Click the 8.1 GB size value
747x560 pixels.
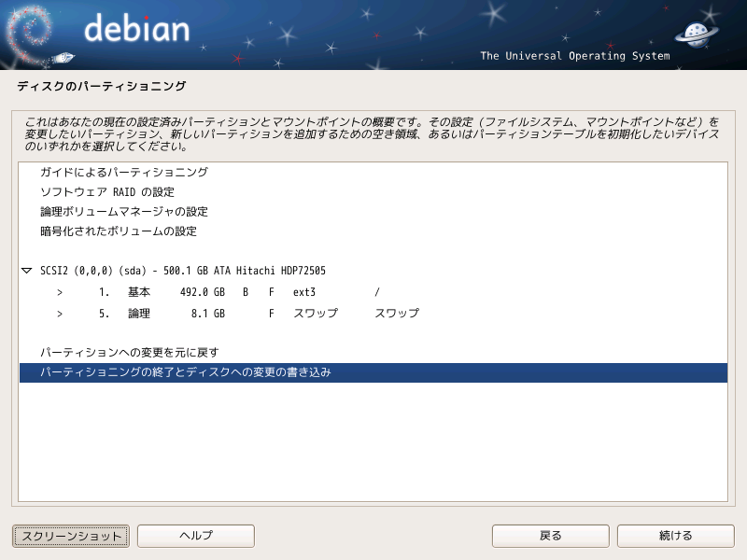point(207,314)
